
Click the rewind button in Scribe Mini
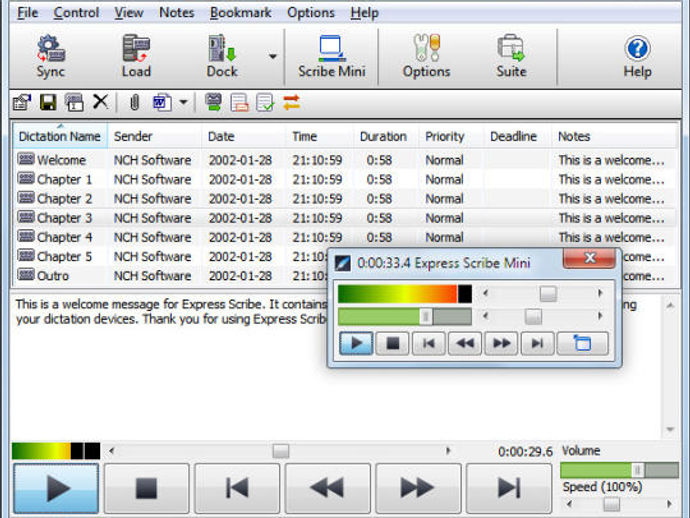click(x=465, y=343)
